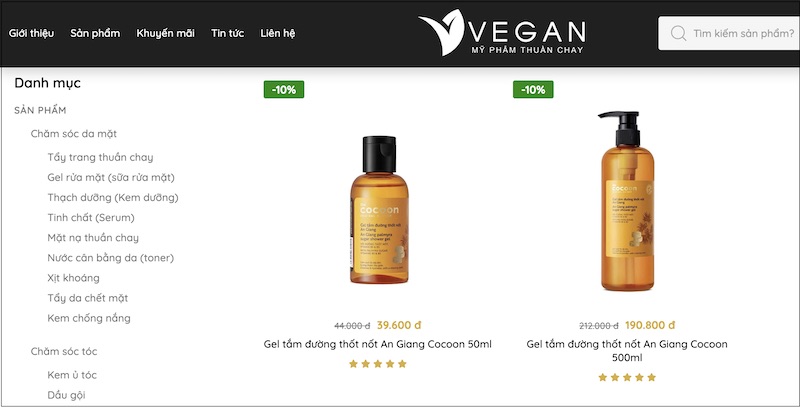The image size is (800, 407).
Task: Open the Sản phẩm menu
Action: [95, 33]
